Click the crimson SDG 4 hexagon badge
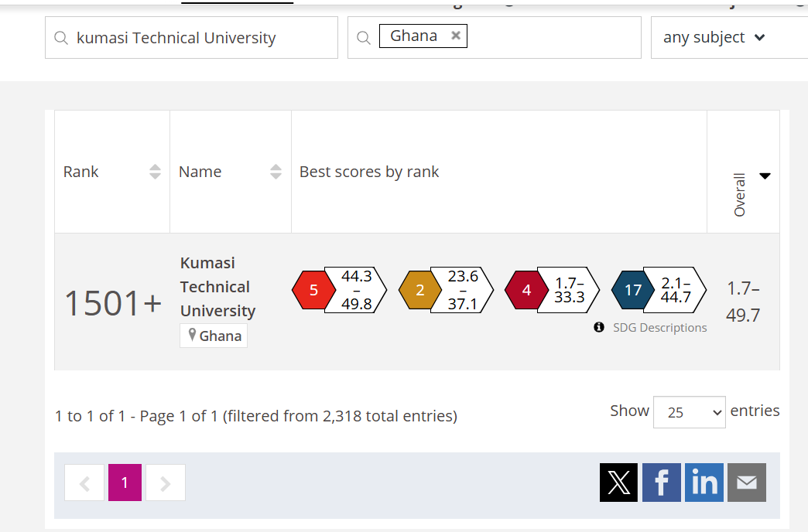 [x=526, y=290]
